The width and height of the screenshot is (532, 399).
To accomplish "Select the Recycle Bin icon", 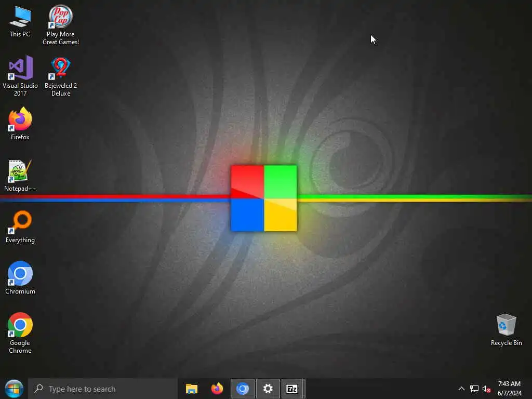I will (x=506, y=330).
